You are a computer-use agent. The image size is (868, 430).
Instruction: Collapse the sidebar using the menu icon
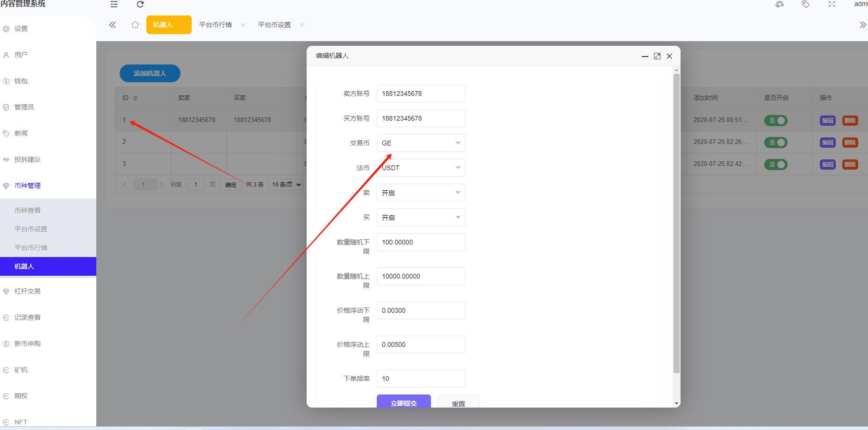click(114, 4)
